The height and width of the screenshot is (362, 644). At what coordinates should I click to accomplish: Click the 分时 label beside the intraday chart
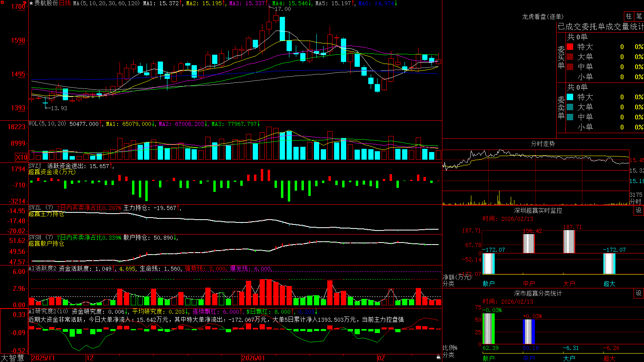[x=636, y=202]
